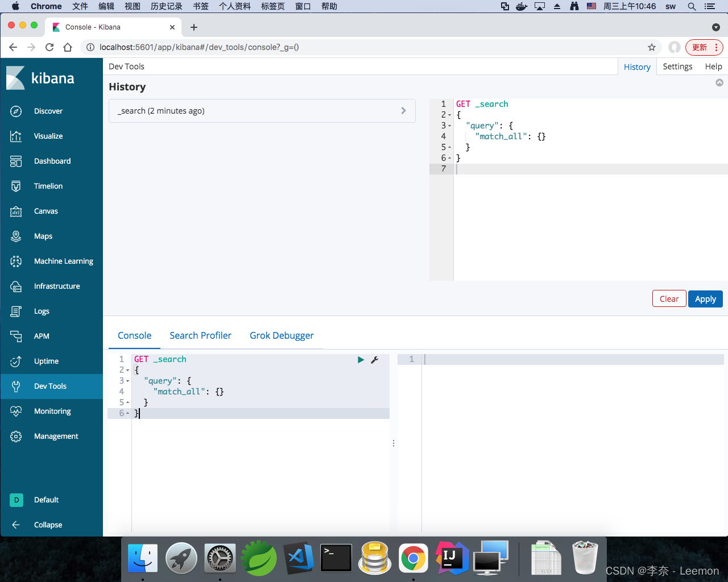Screen dimensions: 728x582
Task: Open Timelion from sidebar
Action: [48, 186]
